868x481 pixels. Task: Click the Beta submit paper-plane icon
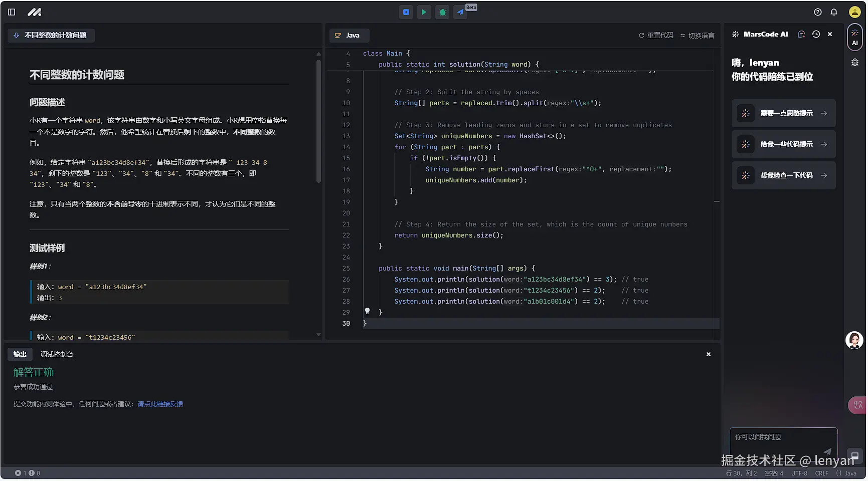pyautogui.click(x=460, y=12)
